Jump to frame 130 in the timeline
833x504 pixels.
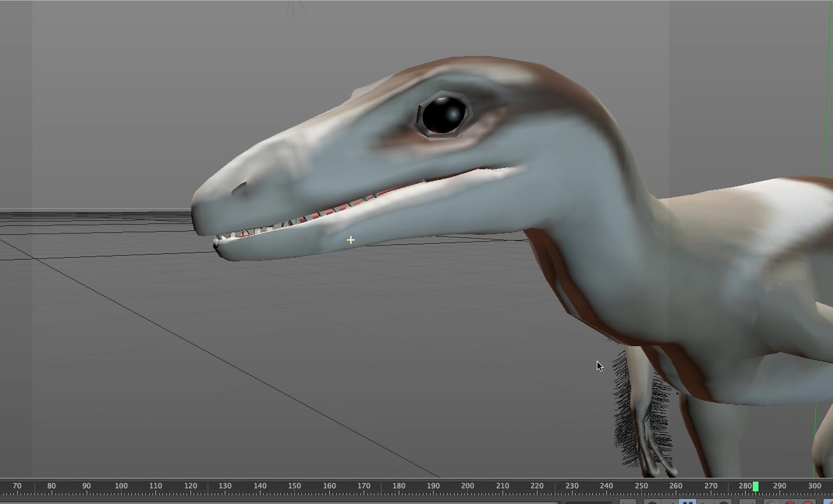(x=225, y=486)
